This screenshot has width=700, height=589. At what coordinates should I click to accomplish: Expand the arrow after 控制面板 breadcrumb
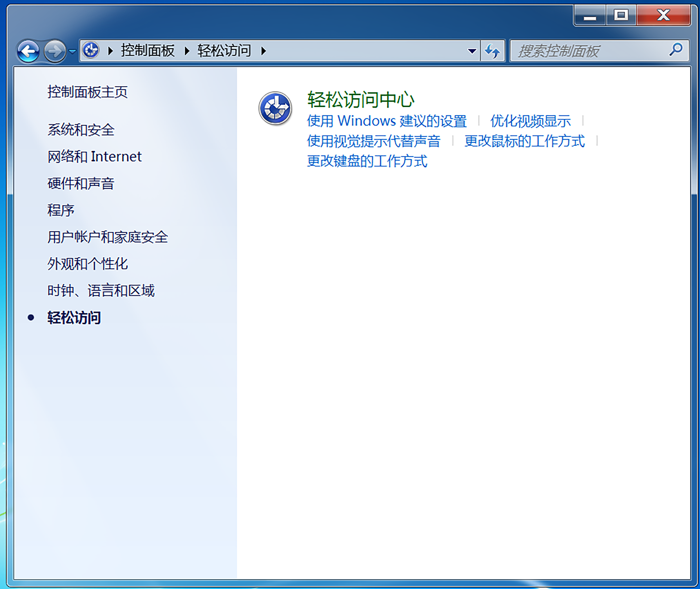pyautogui.click(x=187, y=51)
